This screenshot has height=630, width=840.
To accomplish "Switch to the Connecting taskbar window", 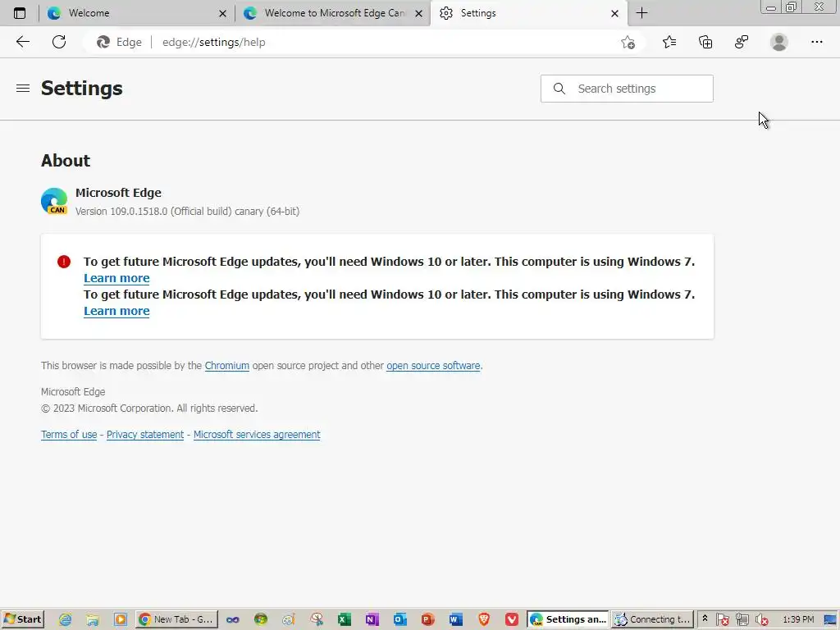I will pos(652,619).
